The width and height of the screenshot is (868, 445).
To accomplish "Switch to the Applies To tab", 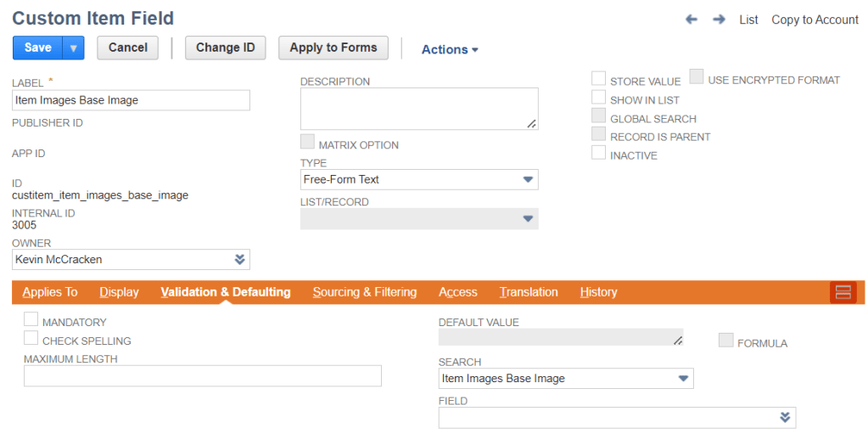I will click(x=50, y=292).
